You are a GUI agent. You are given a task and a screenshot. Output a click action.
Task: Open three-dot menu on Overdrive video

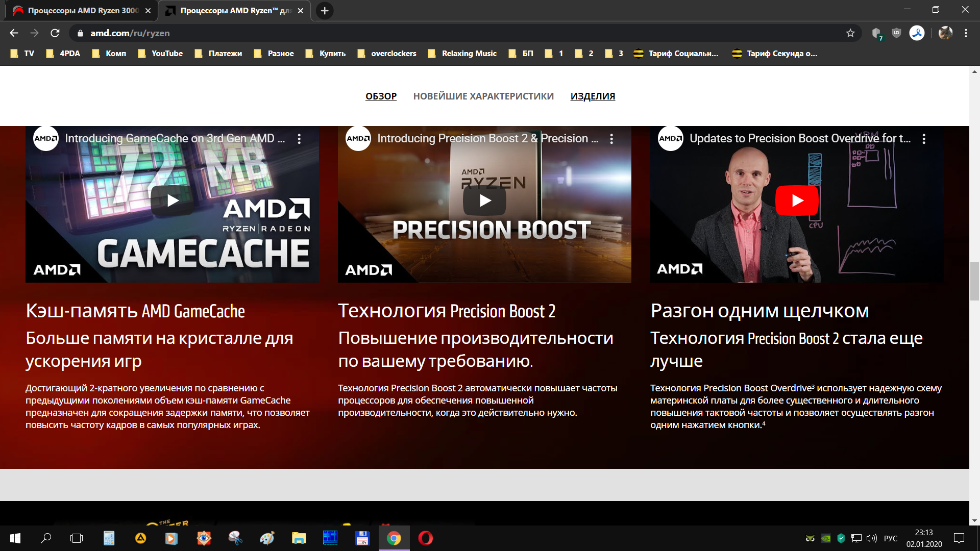[923, 139]
